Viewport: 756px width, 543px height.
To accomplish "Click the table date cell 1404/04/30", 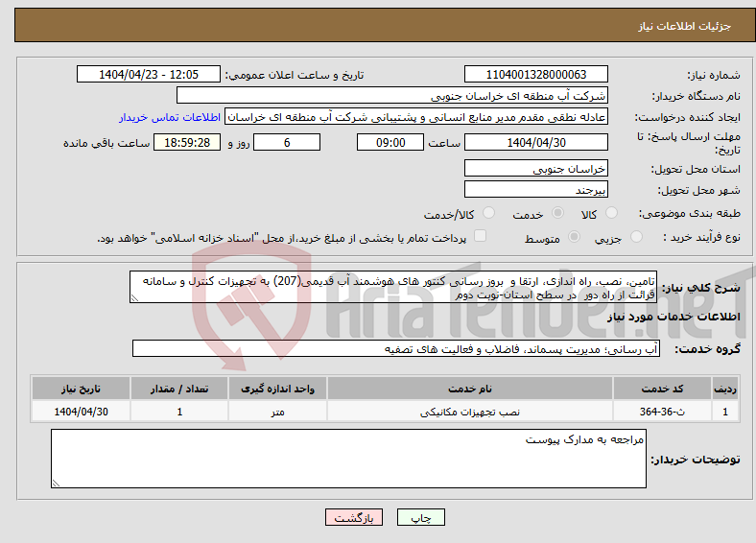I will [81, 412].
